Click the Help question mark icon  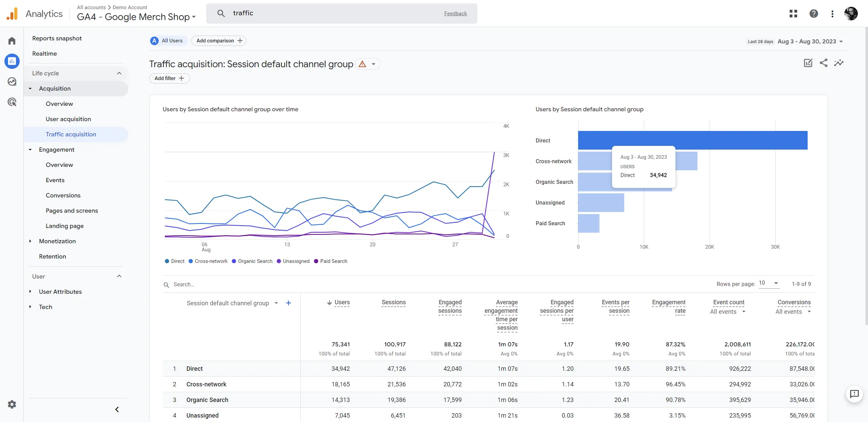point(813,14)
